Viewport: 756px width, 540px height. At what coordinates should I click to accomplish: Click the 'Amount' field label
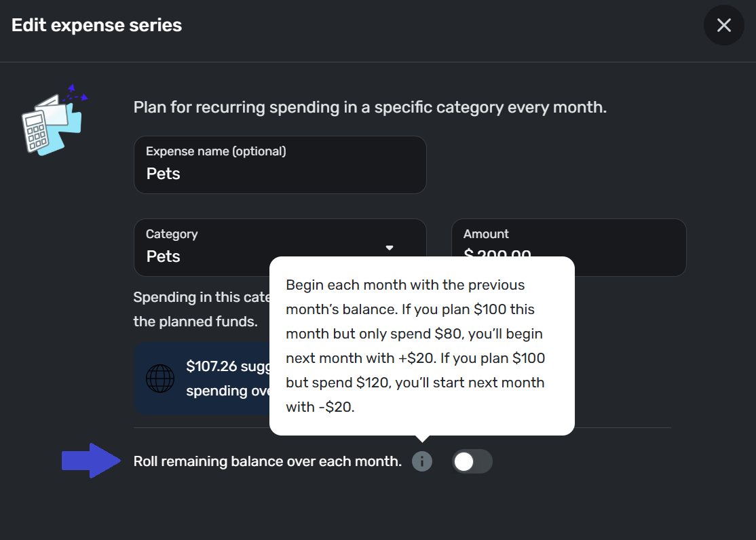[486, 234]
